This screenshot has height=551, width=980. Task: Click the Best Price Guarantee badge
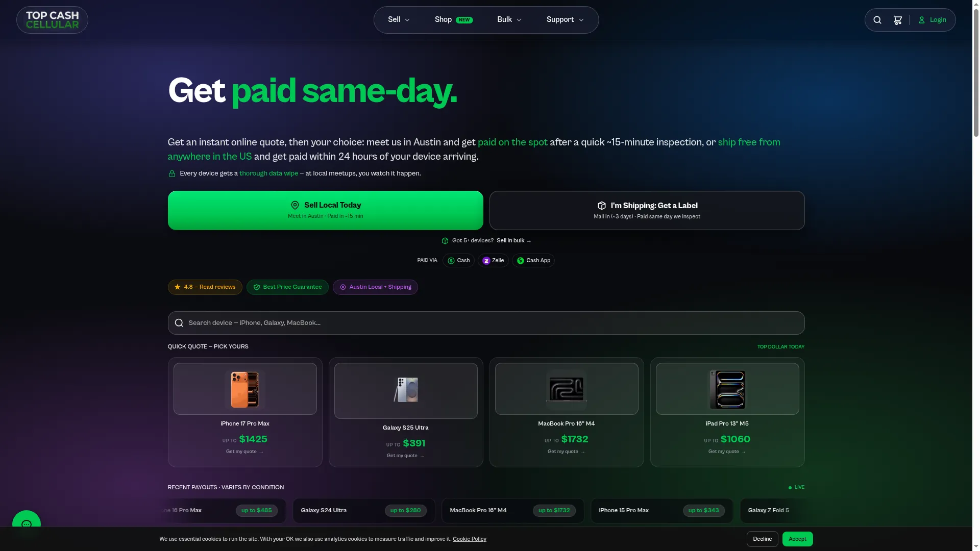tap(287, 287)
